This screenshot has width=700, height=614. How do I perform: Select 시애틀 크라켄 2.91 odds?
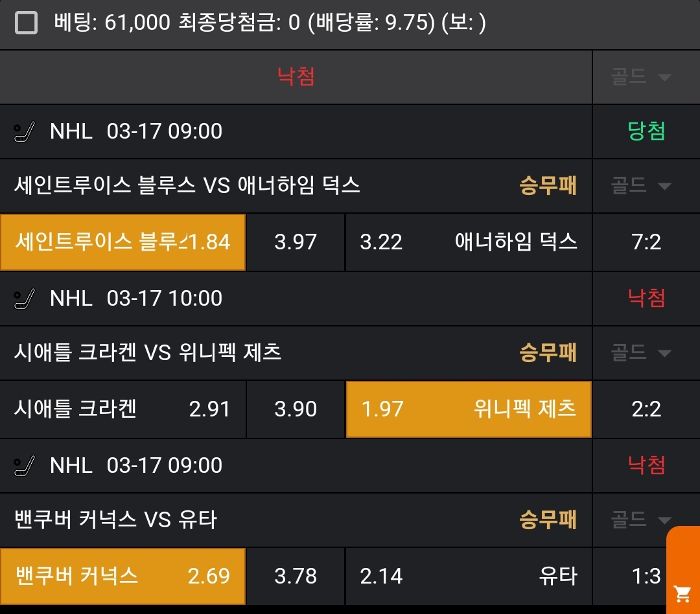(122, 409)
